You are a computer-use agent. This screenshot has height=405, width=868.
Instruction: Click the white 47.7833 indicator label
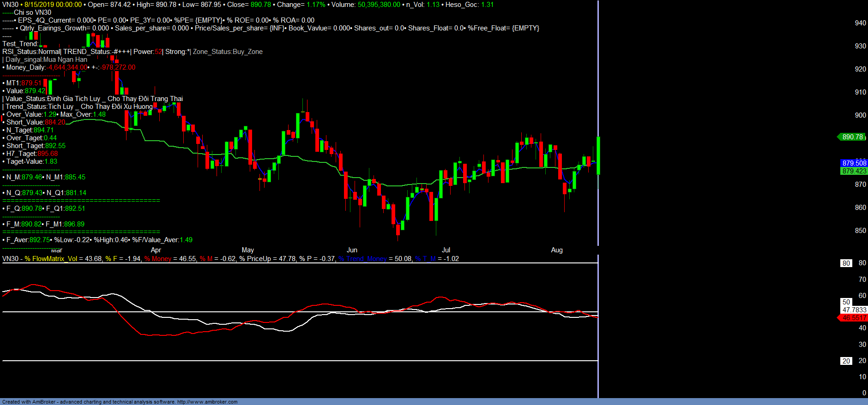pos(854,310)
